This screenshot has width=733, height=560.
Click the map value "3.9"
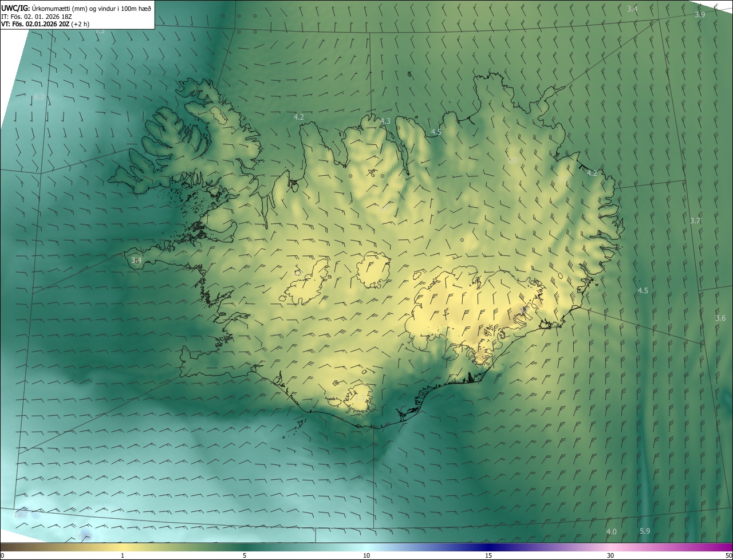(700, 14)
